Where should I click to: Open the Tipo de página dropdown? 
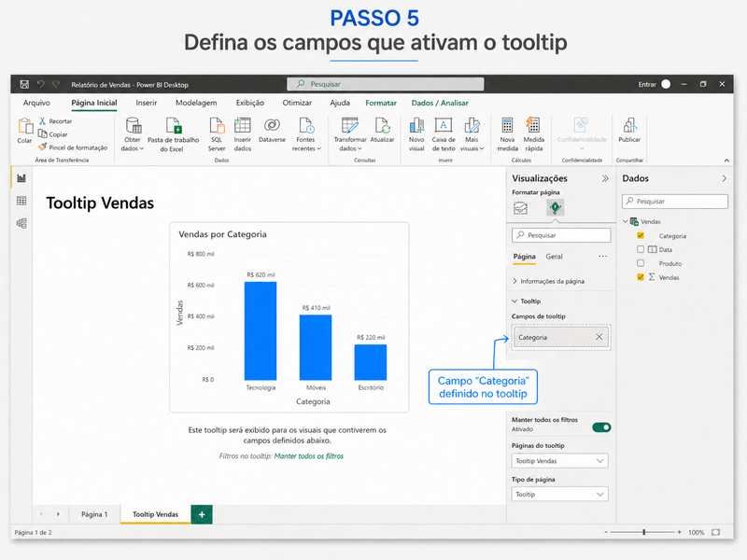558,494
